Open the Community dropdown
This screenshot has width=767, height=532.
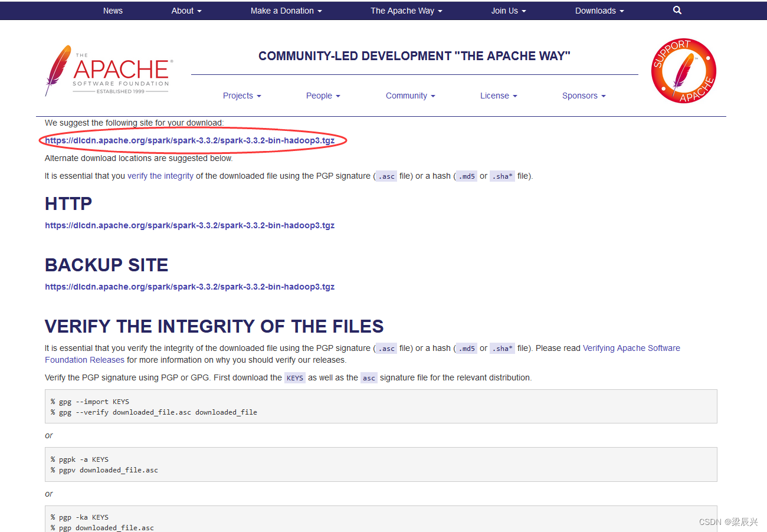pyautogui.click(x=411, y=96)
